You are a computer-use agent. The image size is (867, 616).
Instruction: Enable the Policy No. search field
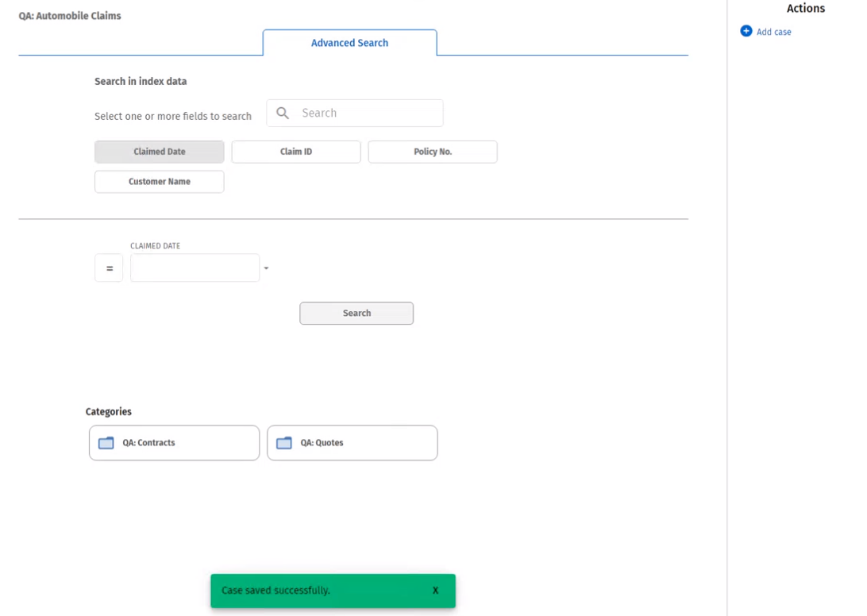(432, 152)
